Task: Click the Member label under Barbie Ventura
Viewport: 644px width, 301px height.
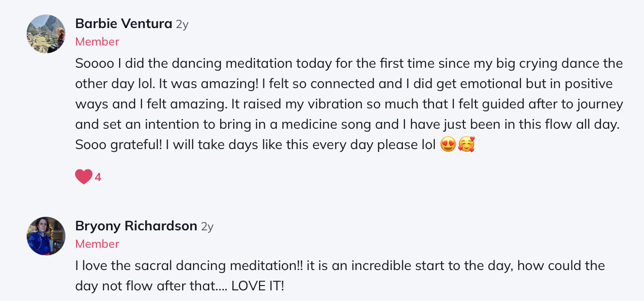Action: (x=97, y=42)
